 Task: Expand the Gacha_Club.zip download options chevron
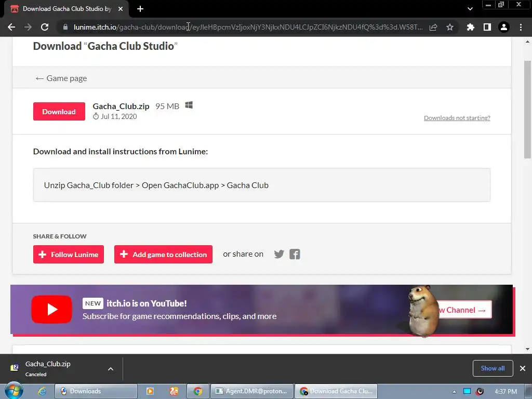tap(111, 369)
